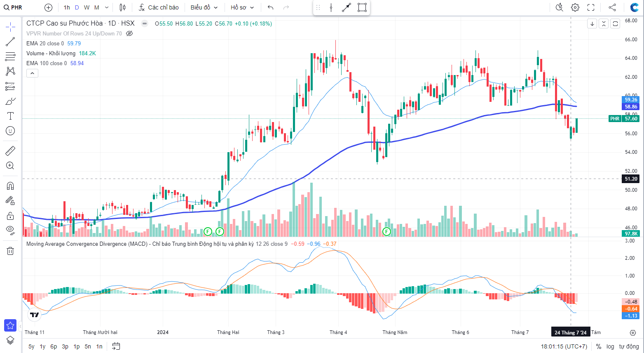Viewport: 644px width, 353px height.
Task: Grab the floating drawing toolbar handle
Action: point(318,7)
